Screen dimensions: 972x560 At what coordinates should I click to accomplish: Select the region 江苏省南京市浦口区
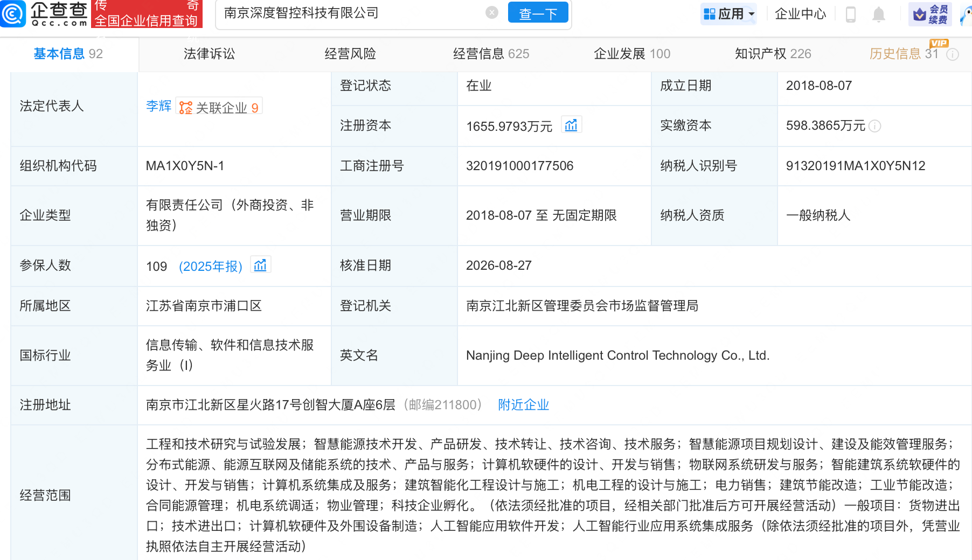coord(204,306)
